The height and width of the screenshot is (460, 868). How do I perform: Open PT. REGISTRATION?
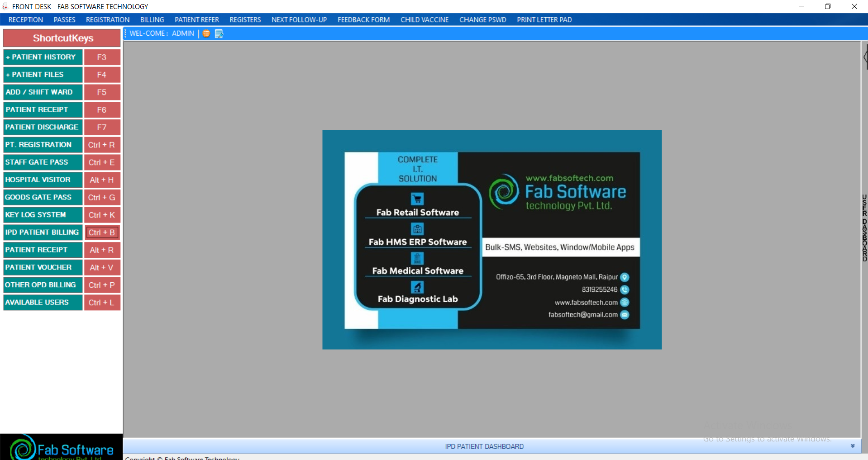coord(43,145)
